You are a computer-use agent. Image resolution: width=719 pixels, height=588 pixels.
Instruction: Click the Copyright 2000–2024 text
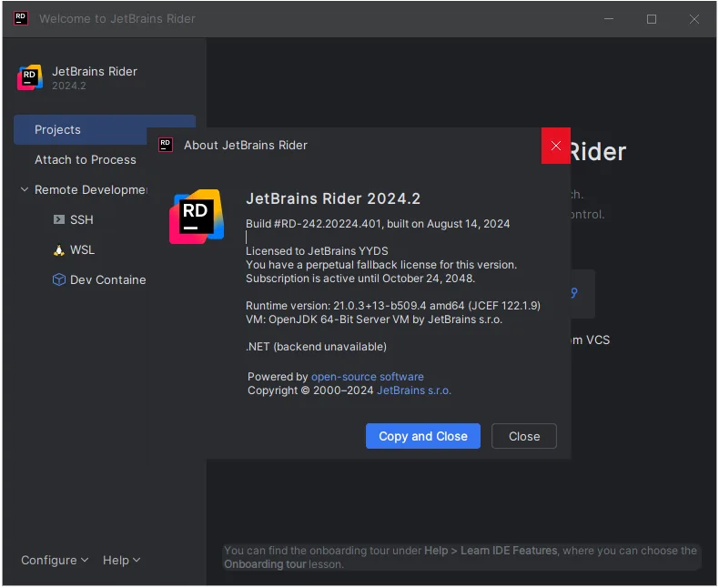[310, 390]
